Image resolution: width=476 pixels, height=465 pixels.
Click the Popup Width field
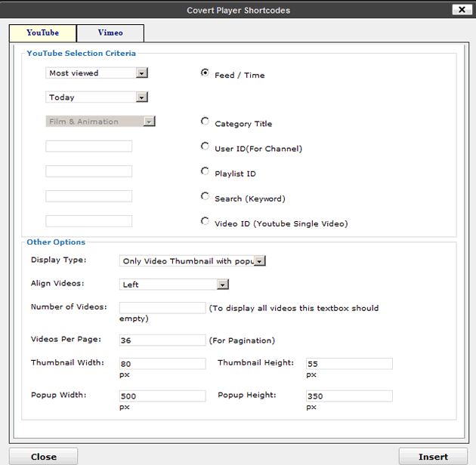pyautogui.click(x=162, y=396)
